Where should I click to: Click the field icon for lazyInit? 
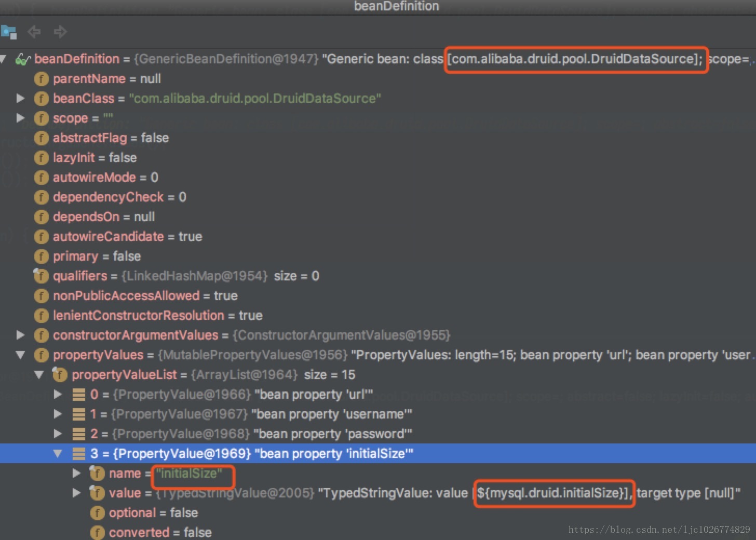coord(41,158)
